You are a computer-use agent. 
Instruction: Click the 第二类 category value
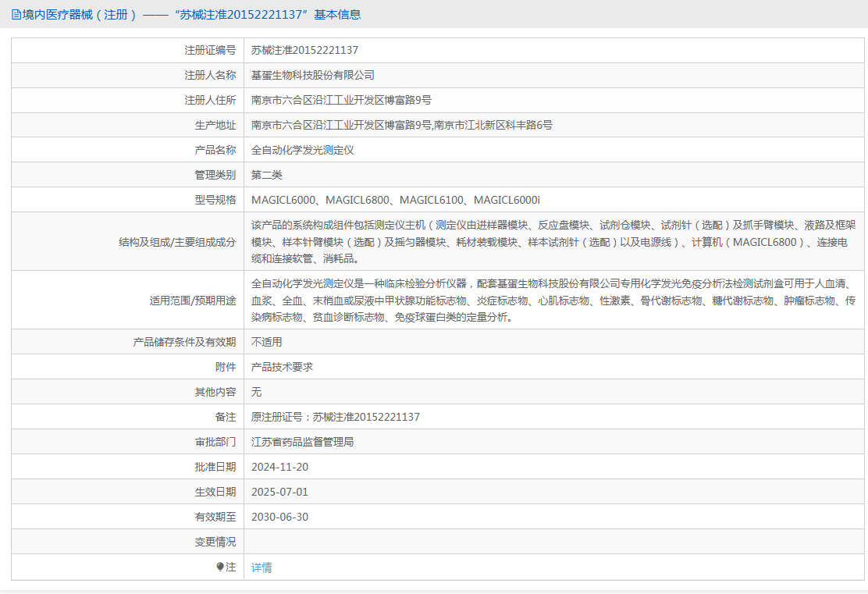(267, 175)
